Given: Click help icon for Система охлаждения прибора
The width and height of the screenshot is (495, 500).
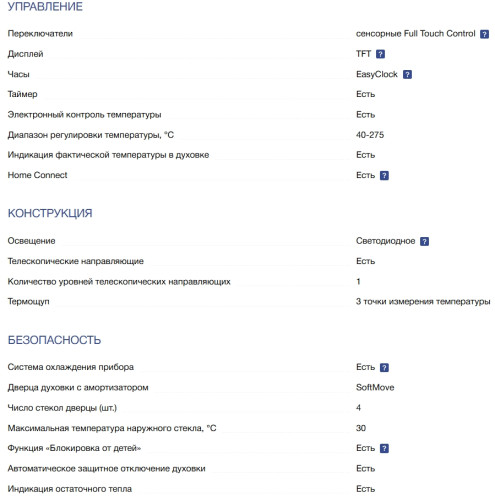Looking at the screenshot, I should click(x=384, y=367).
